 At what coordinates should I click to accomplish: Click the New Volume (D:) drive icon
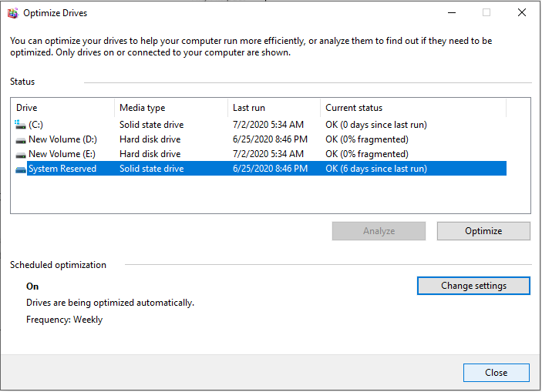pyautogui.click(x=20, y=139)
